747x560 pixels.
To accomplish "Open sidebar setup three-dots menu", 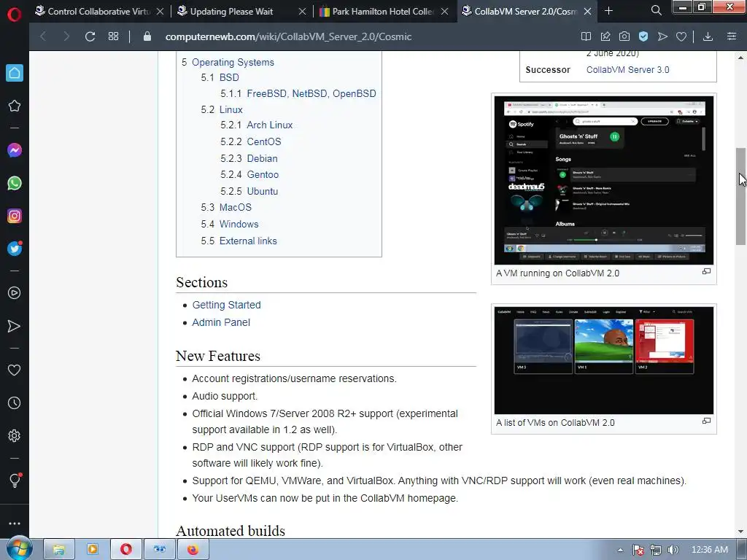I will [15, 524].
